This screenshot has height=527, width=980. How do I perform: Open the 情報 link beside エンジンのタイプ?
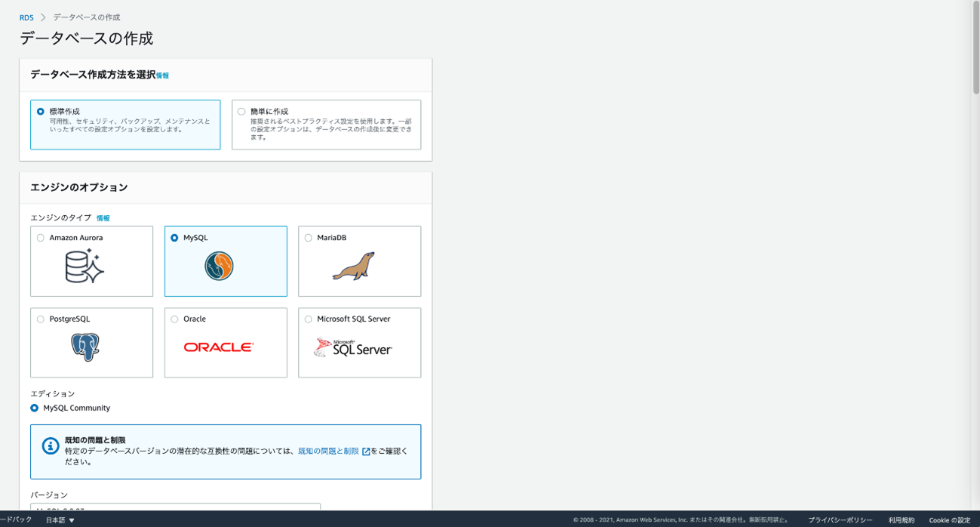[103, 218]
